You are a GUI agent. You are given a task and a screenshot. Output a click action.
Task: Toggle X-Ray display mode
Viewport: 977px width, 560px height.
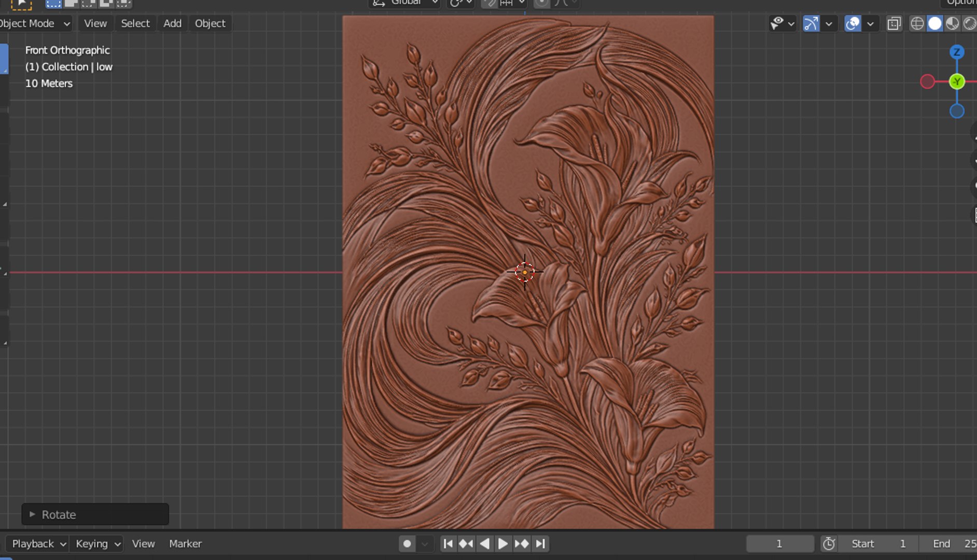point(894,23)
